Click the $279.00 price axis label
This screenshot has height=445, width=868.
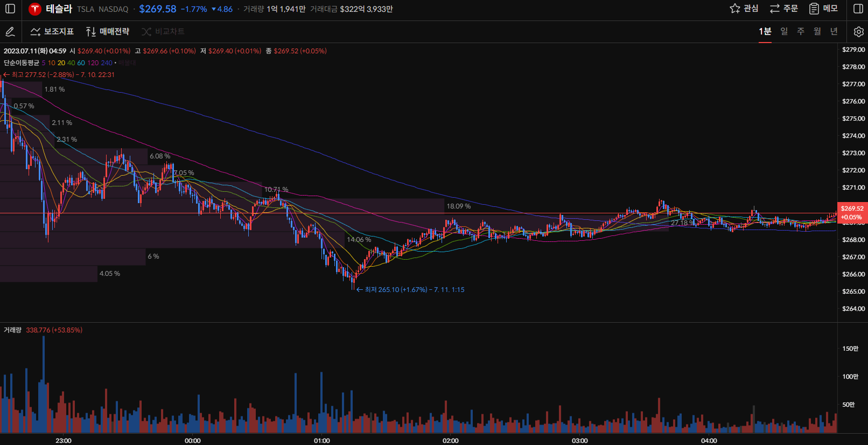tap(853, 50)
